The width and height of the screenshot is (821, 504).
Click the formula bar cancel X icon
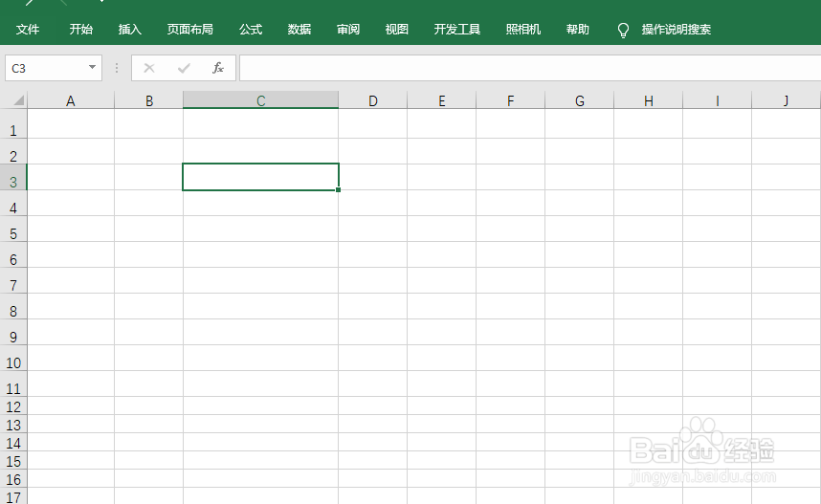pyautogui.click(x=149, y=68)
